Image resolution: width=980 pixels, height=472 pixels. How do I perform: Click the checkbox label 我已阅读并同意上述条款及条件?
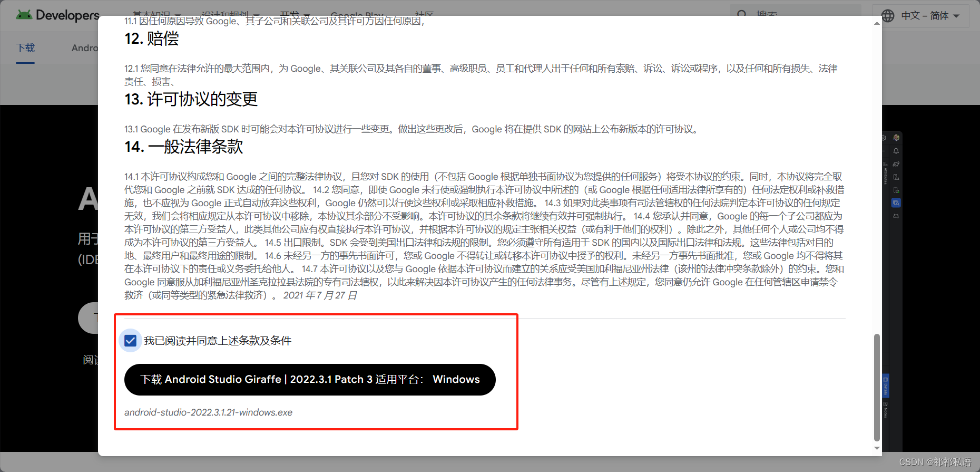[x=218, y=341]
